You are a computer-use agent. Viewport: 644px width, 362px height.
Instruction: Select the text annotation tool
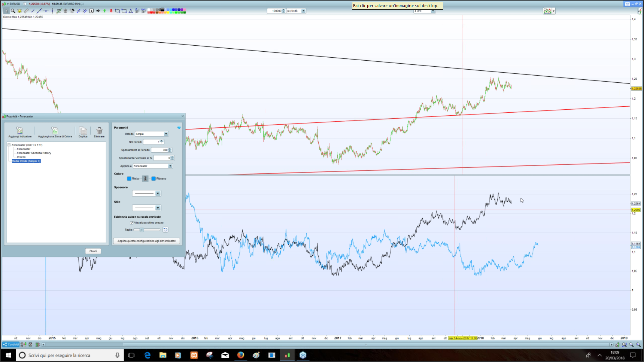[91, 11]
